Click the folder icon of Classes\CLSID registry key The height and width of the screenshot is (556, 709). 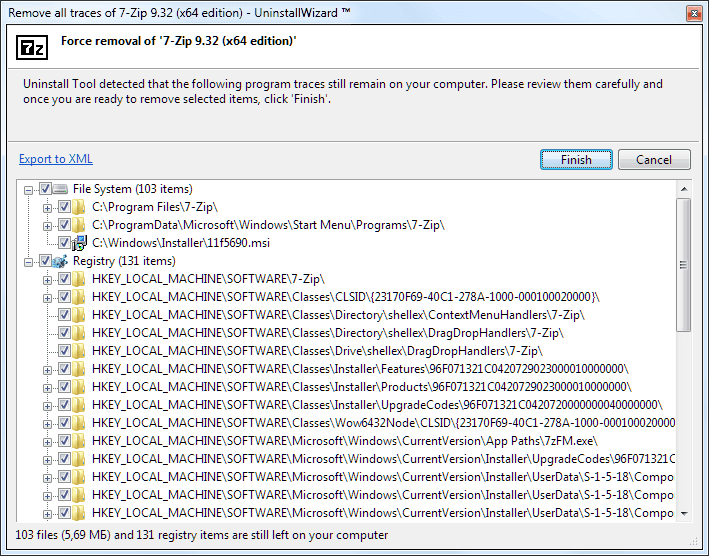[79, 297]
